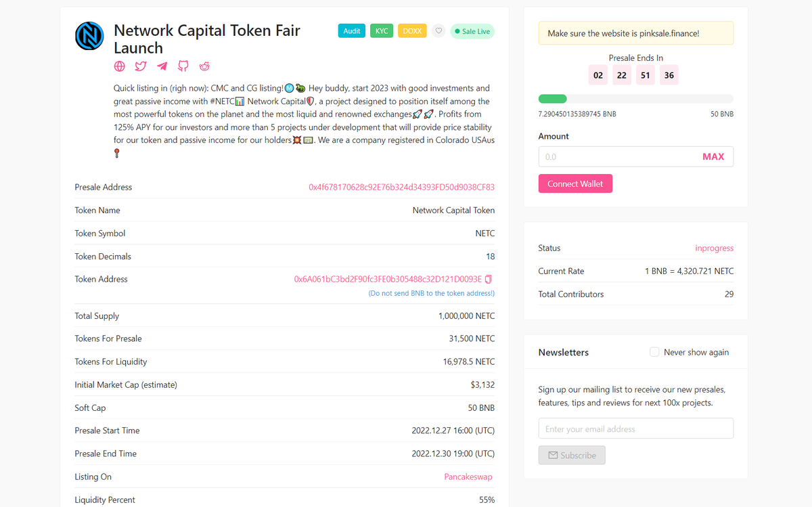Click the Newsletters heading
The width and height of the screenshot is (812, 507).
coord(564,352)
